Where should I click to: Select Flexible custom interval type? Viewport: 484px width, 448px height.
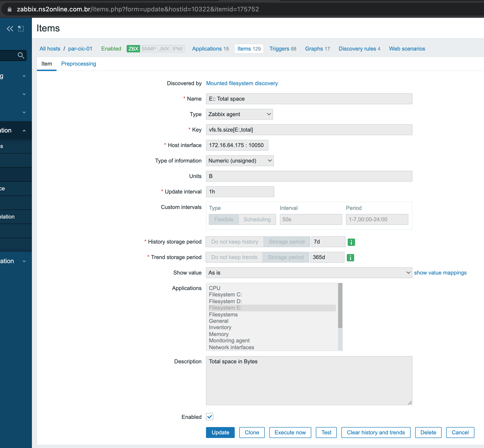pos(224,219)
